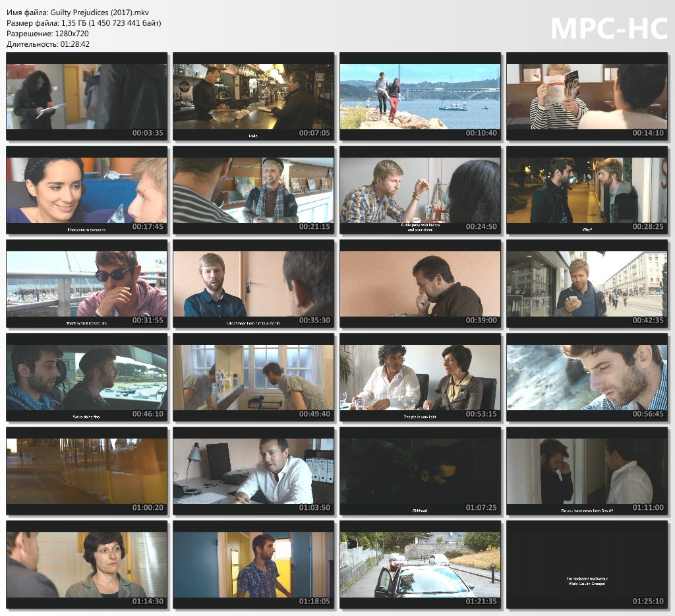Open the yellow tram thumbnail at 01:00:20
This screenshot has width=675, height=616.
point(86,472)
